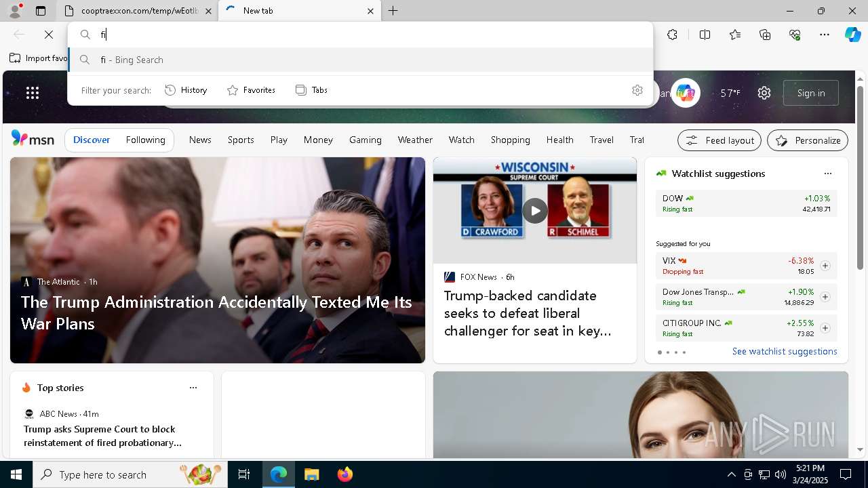The width and height of the screenshot is (868, 488).
Task: Open a new browser tab
Action: (x=393, y=11)
